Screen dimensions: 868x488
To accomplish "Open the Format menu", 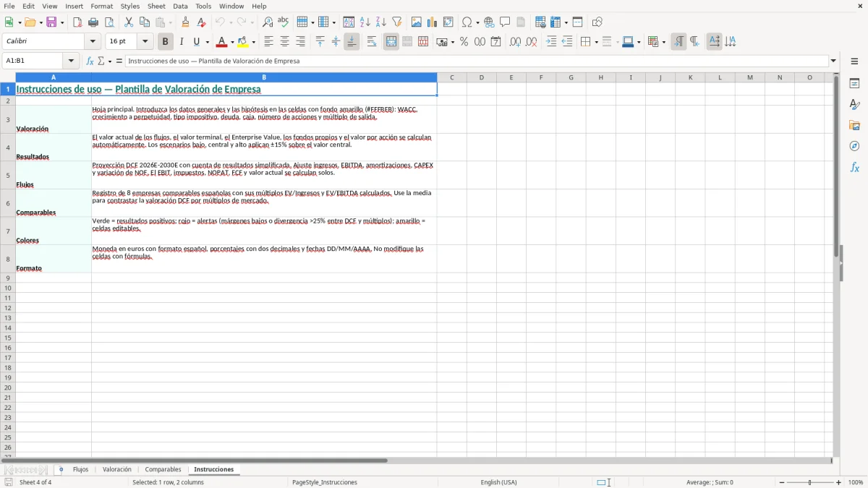I will coord(102,6).
